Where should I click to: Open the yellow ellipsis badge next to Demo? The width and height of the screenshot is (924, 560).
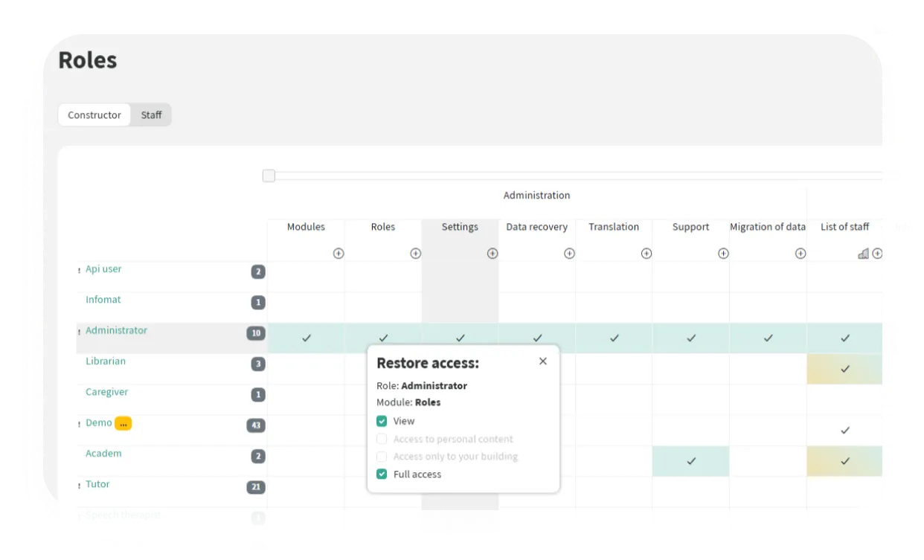tap(123, 423)
